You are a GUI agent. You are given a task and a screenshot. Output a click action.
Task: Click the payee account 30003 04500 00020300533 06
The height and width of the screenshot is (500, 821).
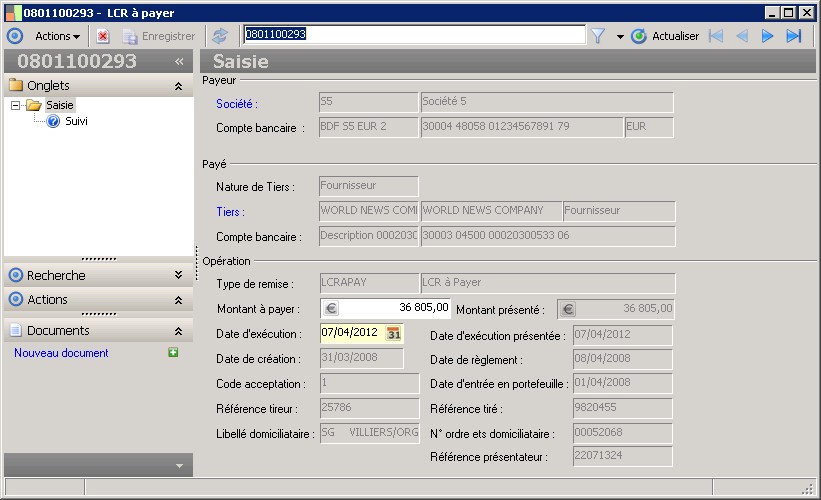(548, 236)
